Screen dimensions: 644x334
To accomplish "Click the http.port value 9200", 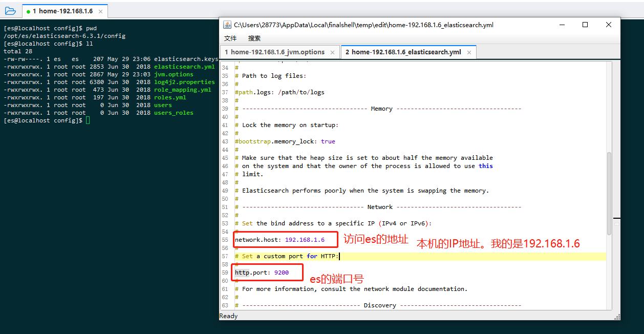I will tap(282, 273).
